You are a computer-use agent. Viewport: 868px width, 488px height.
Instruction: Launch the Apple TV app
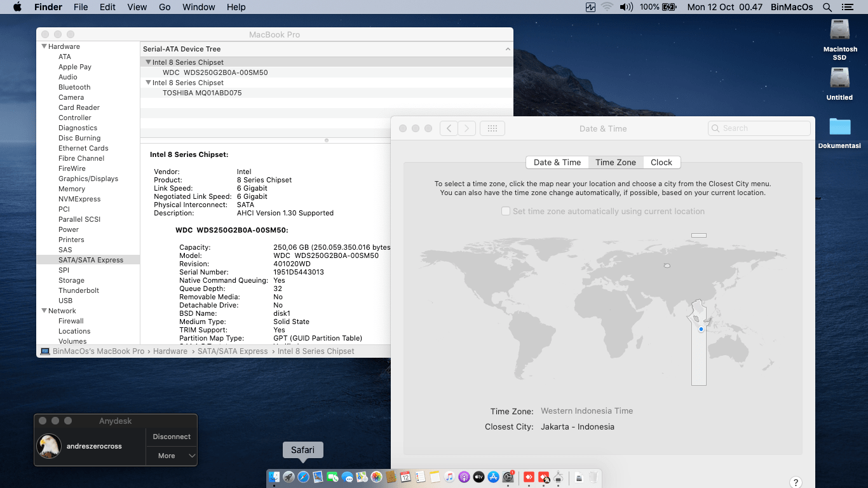coord(478,477)
